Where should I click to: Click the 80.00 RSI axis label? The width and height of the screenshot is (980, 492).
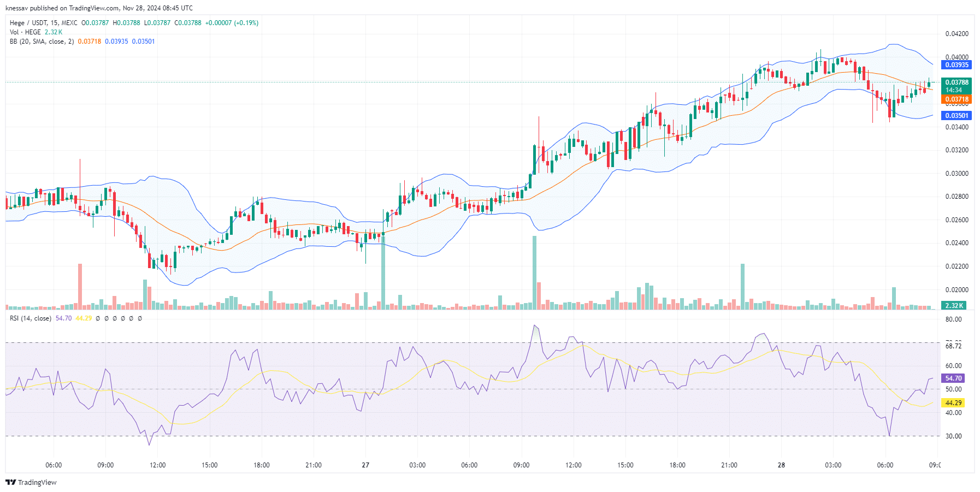click(x=954, y=319)
